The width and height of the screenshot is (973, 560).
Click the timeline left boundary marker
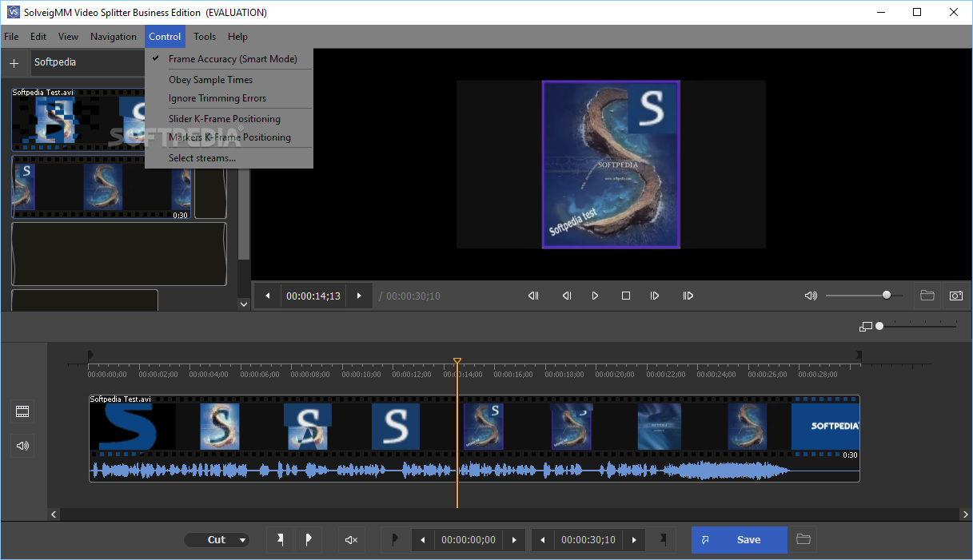(90, 355)
